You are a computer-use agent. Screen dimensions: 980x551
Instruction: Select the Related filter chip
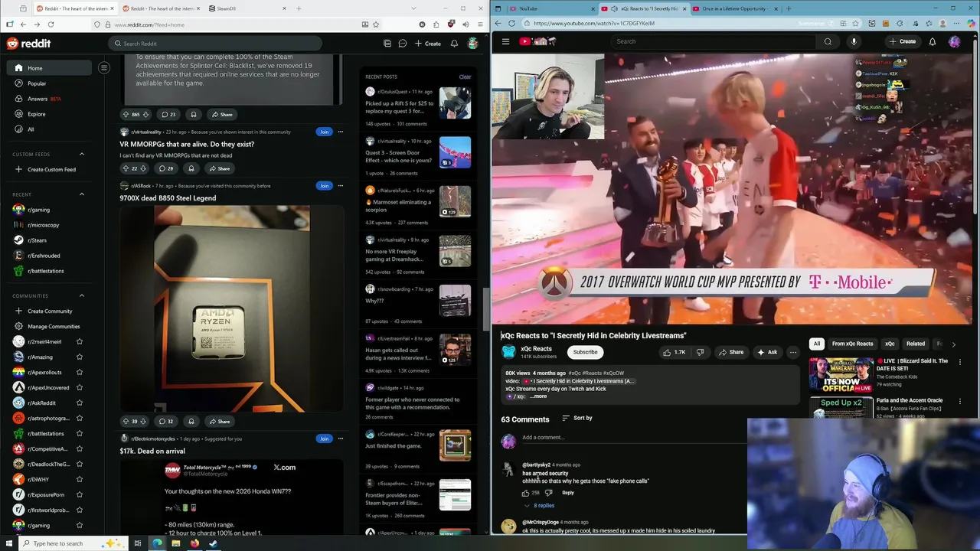(x=915, y=344)
